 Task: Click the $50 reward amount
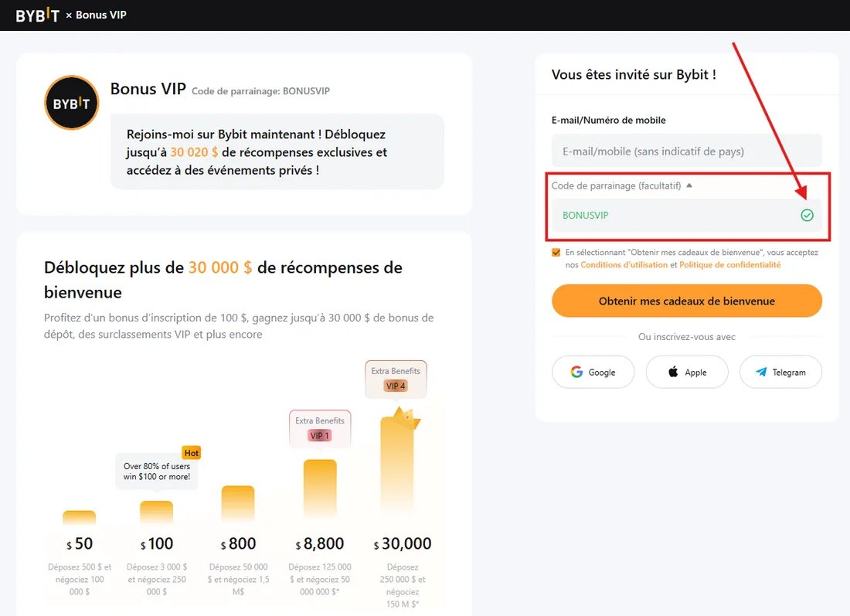tap(80, 543)
